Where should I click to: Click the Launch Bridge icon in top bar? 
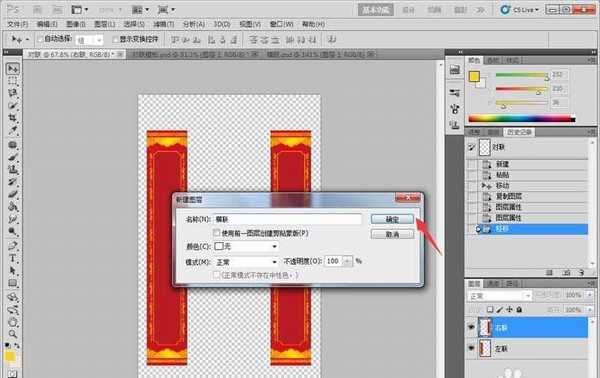tap(38, 10)
